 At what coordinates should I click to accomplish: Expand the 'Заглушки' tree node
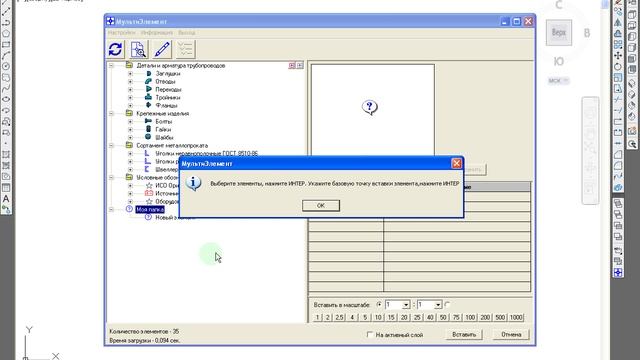pos(130,73)
